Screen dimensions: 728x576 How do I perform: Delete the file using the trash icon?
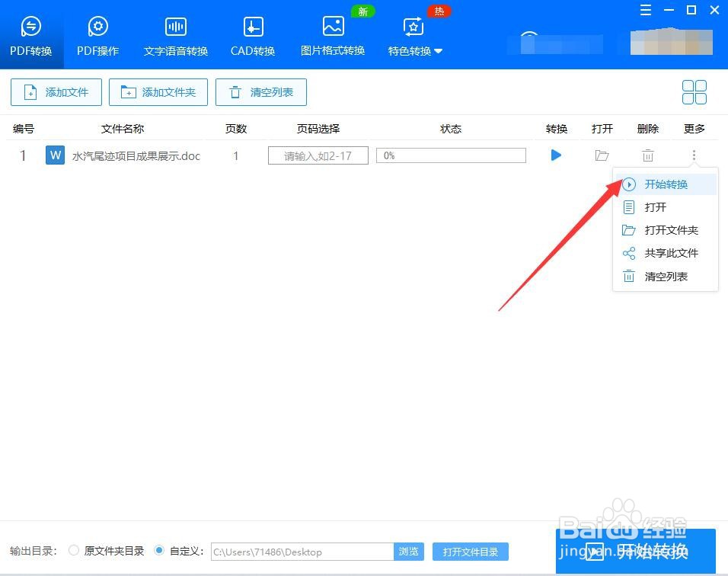647,155
